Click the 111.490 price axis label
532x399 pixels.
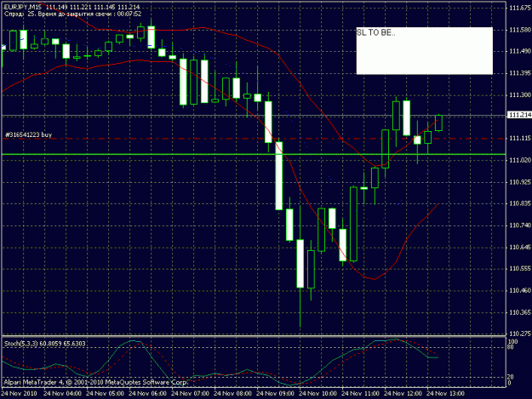520,51
